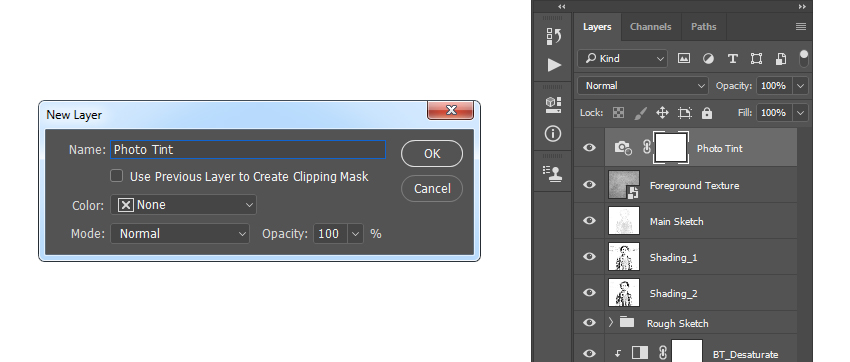Select the Foreground Texture layer name

coord(694,185)
